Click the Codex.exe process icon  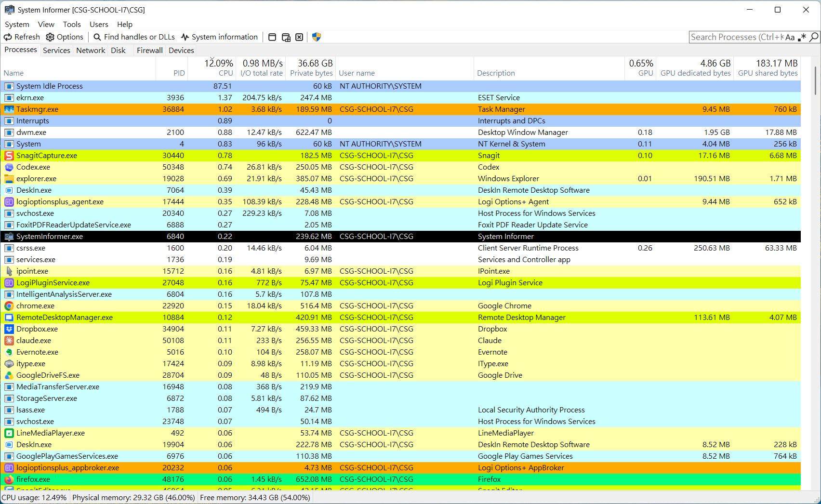9,167
